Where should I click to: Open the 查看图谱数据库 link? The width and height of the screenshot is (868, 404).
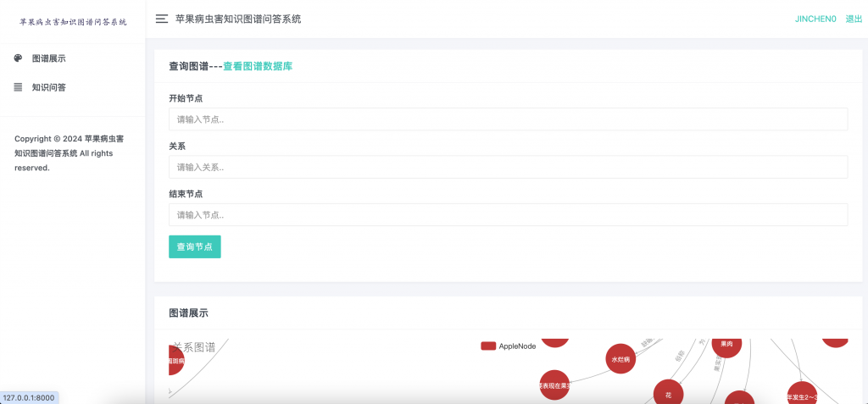click(258, 66)
